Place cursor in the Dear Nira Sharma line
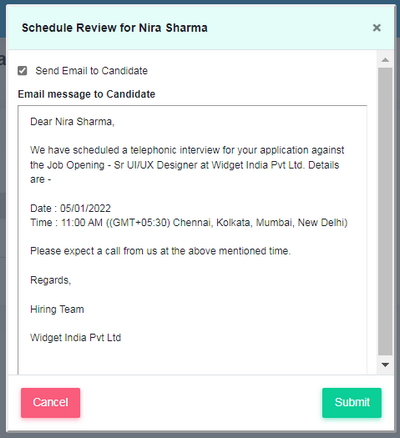 [72, 122]
